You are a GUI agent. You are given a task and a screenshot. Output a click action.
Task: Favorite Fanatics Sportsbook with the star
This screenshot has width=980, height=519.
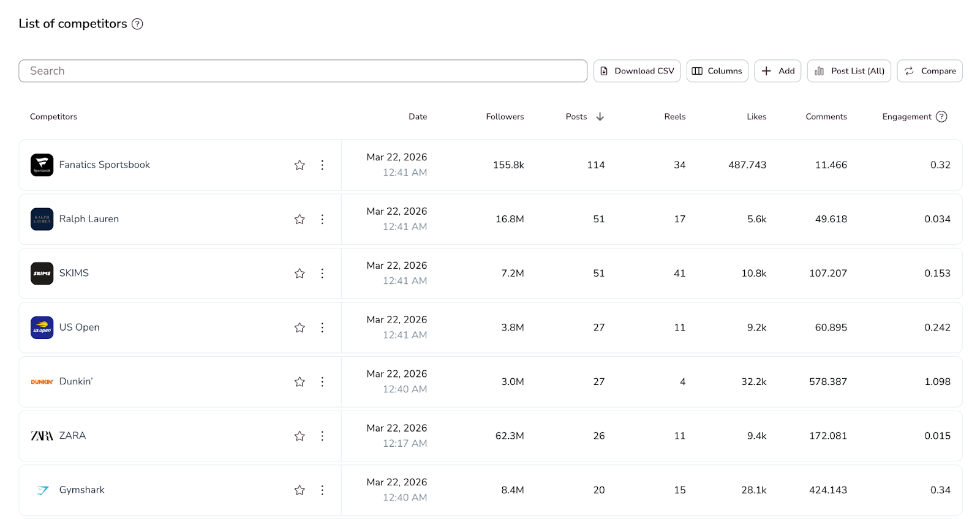point(300,165)
